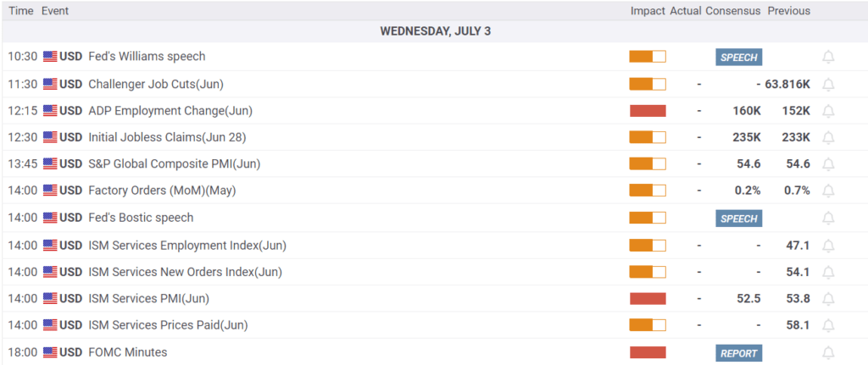
Task: Toggle the Factory Orders alert bell
Action: click(x=828, y=191)
